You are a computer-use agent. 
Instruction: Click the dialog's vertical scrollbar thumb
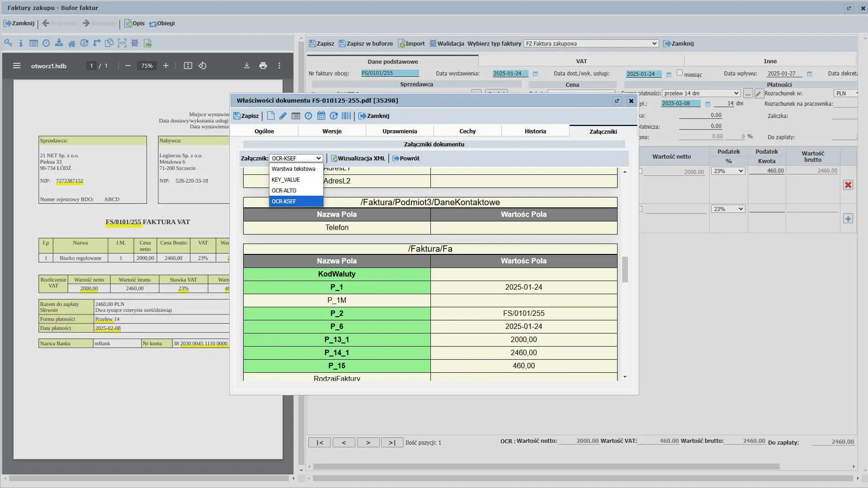625,270
